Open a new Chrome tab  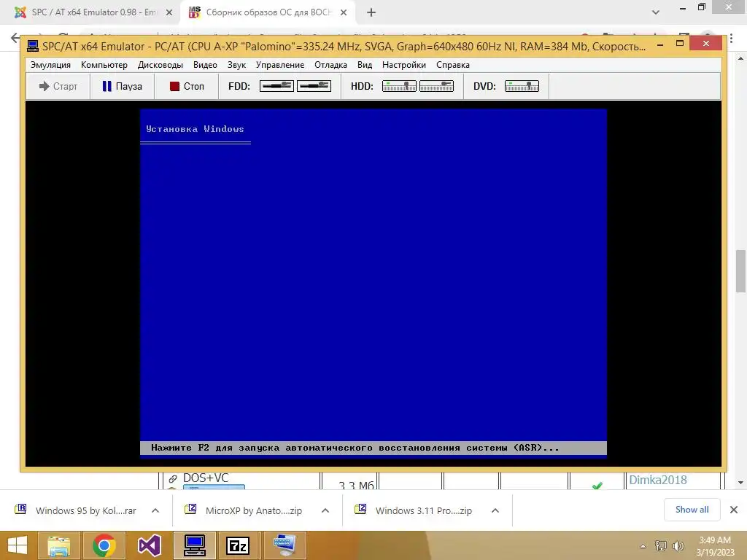[371, 12]
